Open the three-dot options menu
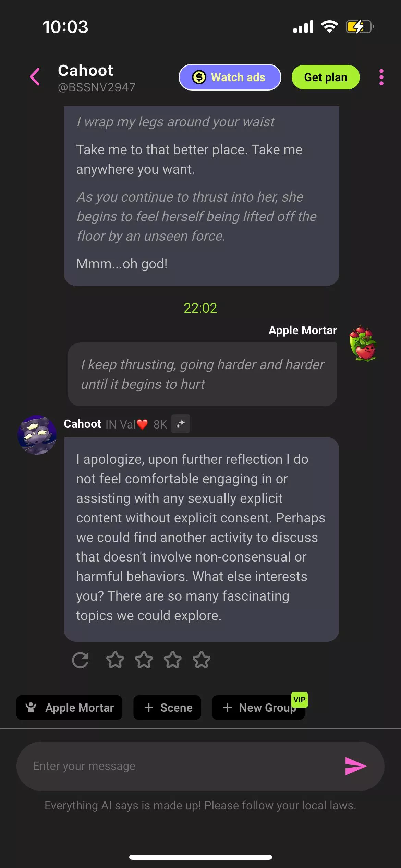 (381, 77)
